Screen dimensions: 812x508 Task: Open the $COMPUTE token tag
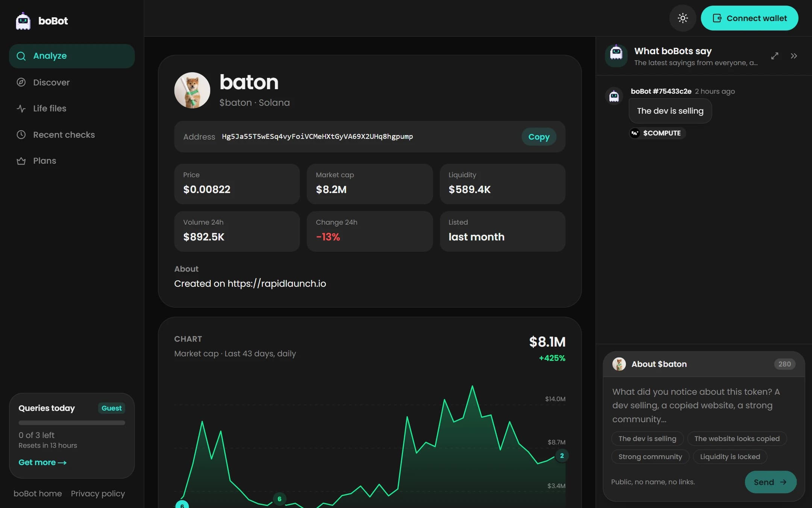point(657,133)
